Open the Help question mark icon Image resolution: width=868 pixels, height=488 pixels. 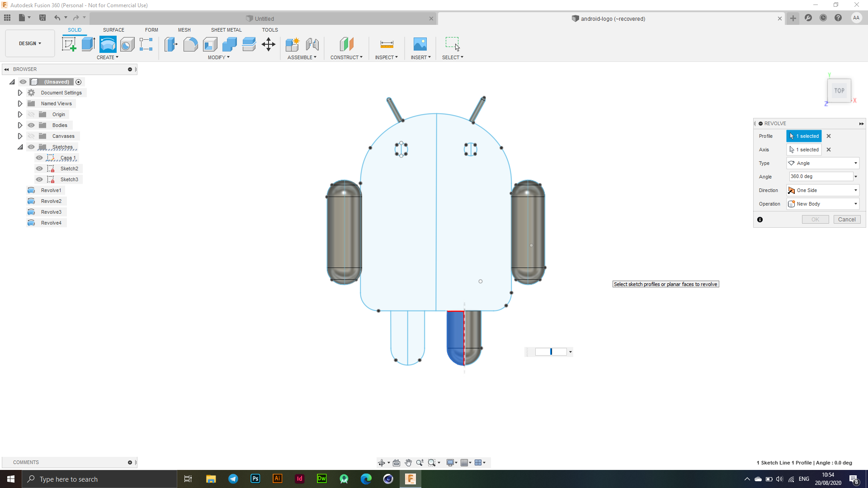click(x=838, y=18)
